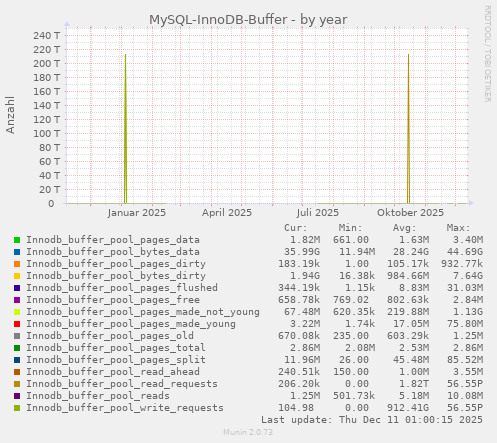Click the 501.73k min reads value

(x=354, y=396)
